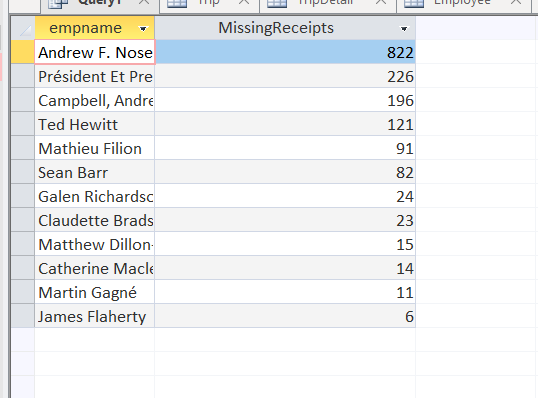The image size is (538, 398).
Task: Select the Mathieu Filion name cell
Action: [x=95, y=148]
